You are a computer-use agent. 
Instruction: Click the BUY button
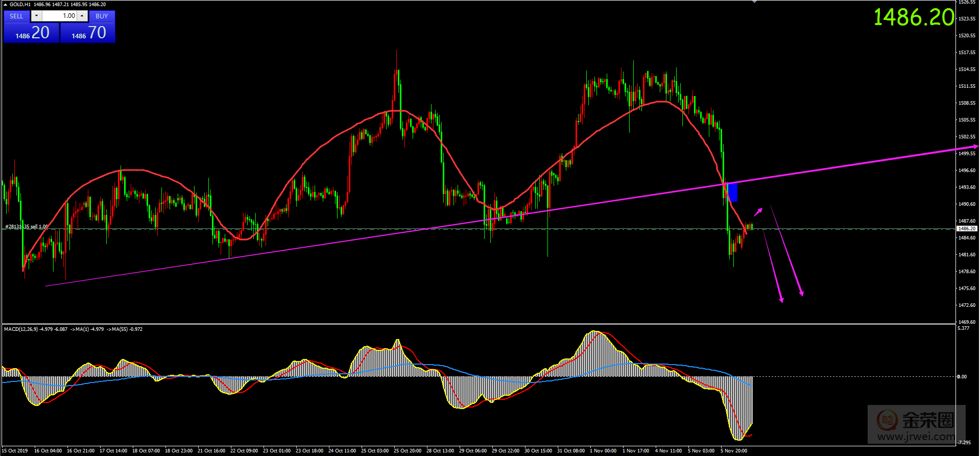point(102,16)
